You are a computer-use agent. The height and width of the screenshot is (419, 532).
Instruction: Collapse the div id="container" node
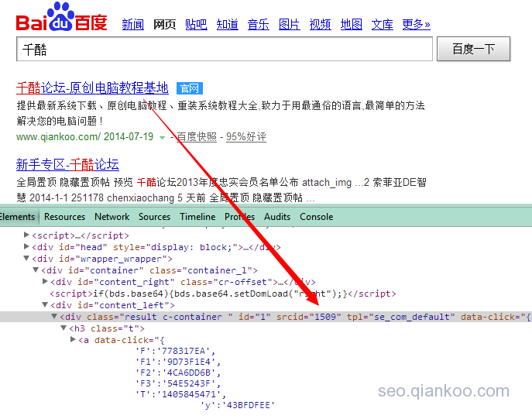[x=36, y=270]
